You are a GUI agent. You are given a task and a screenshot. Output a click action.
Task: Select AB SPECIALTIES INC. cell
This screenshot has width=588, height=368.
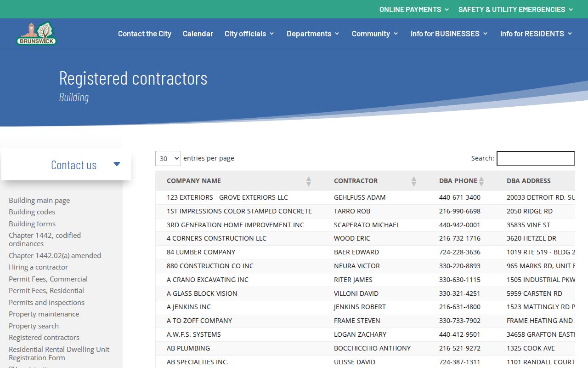198,362
